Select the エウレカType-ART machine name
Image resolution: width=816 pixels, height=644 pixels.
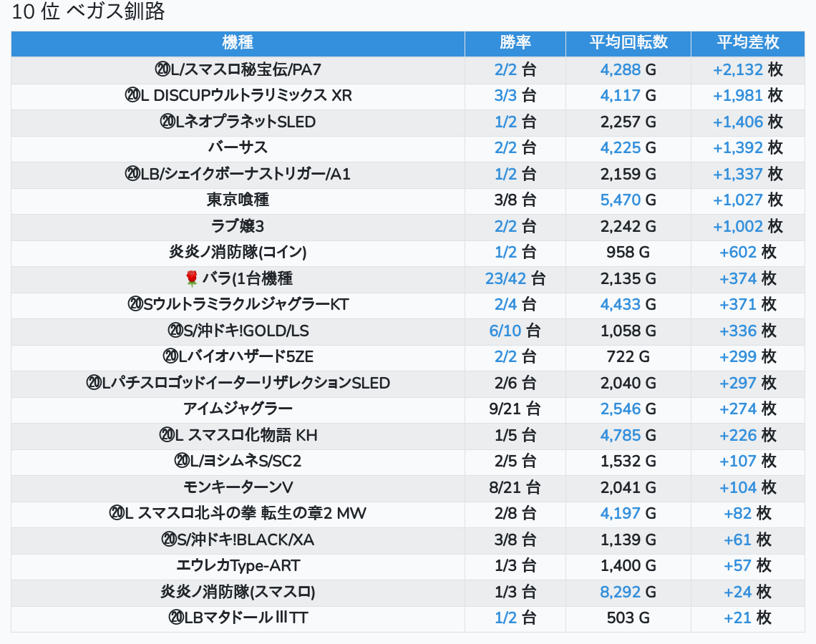coord(238,566)
